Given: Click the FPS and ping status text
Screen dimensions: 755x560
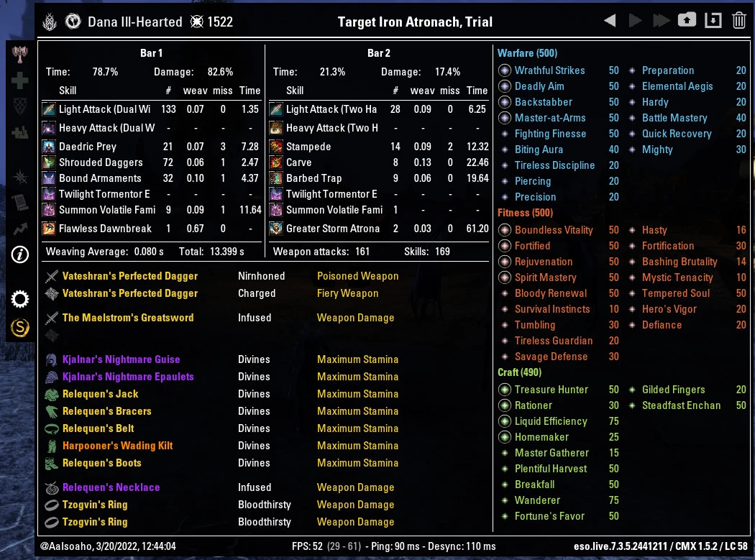Looking at the screenshot, I should tap(393, 546).
